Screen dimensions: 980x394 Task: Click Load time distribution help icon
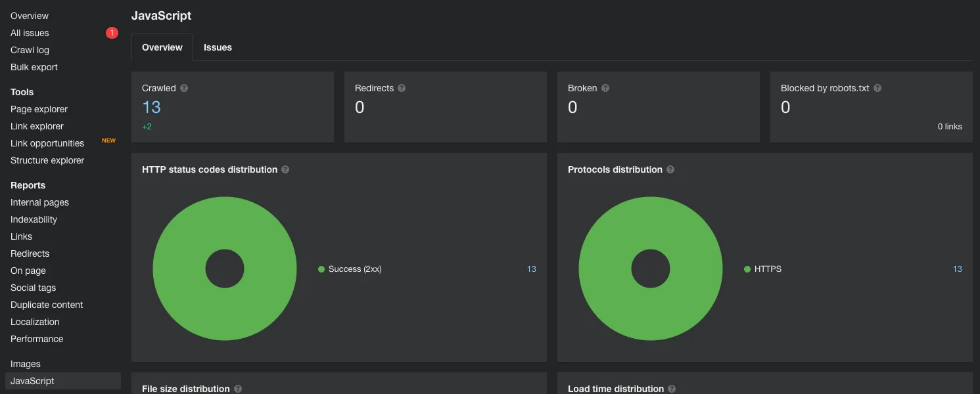[x=672, y=389]
